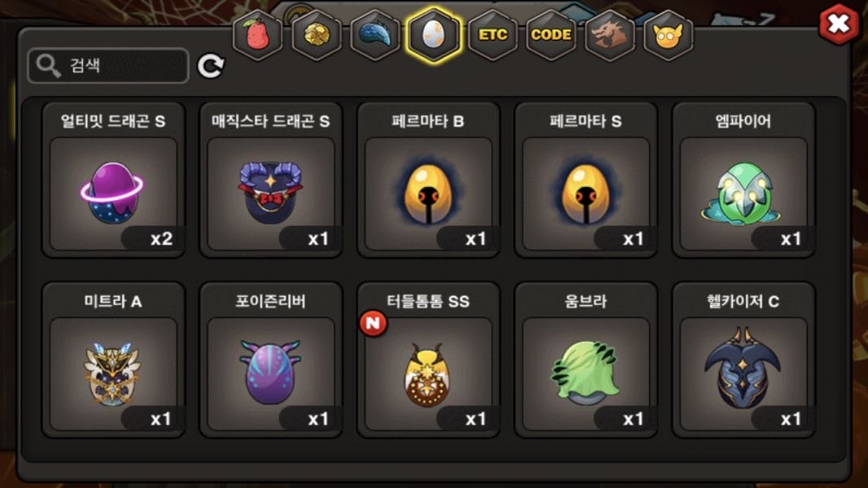Open the yellow cat mask tab

click(669, 35)
